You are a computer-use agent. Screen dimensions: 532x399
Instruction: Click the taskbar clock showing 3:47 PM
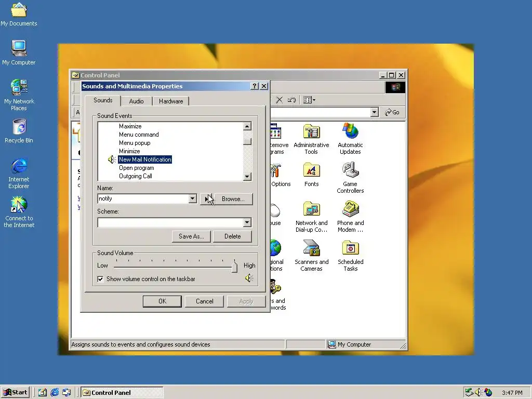click(x=512, y=393)
